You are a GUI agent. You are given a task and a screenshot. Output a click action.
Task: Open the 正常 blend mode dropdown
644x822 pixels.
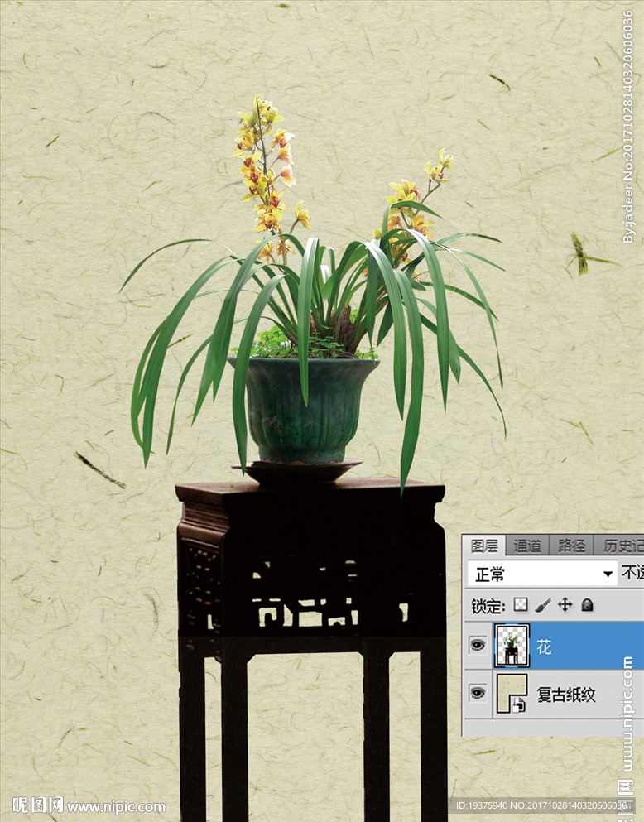[x=542, y=574]
